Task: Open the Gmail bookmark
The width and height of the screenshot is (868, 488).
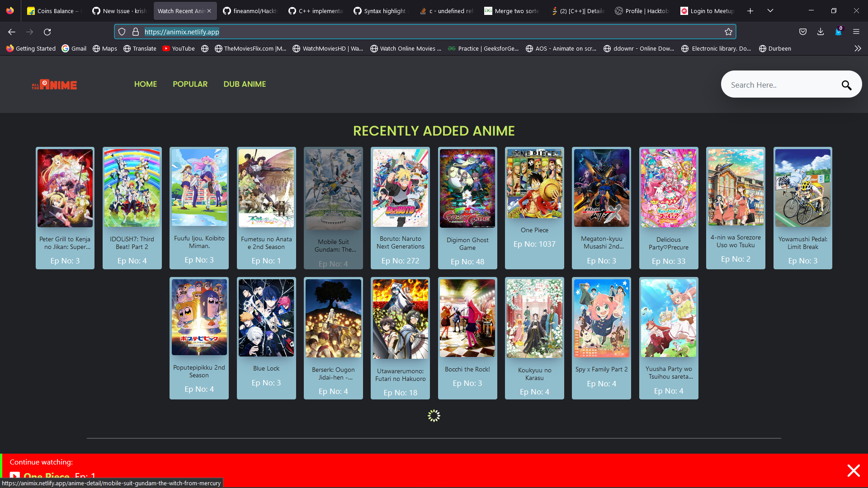Action: click(74, 48)
